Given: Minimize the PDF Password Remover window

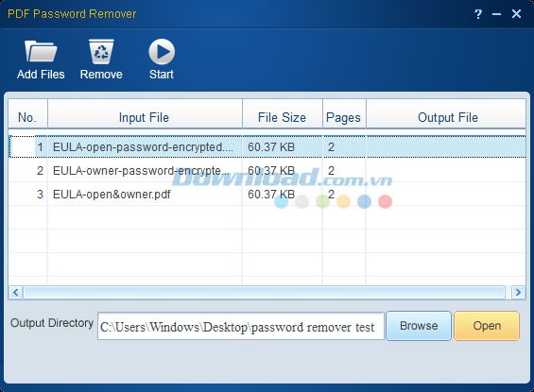Looking at the screenshot, I should [x=496, y=14].
